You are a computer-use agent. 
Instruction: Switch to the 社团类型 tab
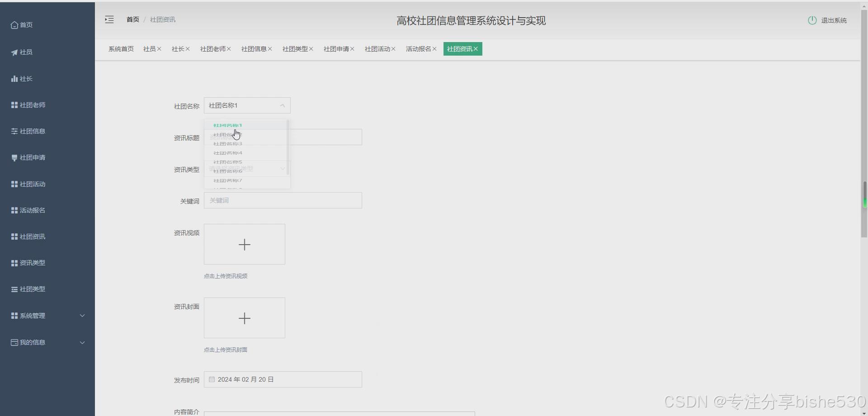[295, 49]
